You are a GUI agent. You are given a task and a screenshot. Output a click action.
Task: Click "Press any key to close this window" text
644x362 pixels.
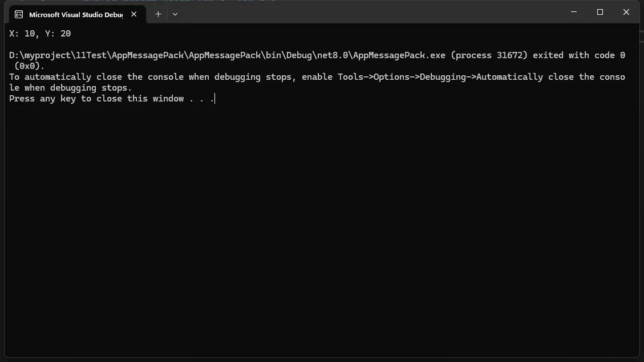click(x=96, y=99)
